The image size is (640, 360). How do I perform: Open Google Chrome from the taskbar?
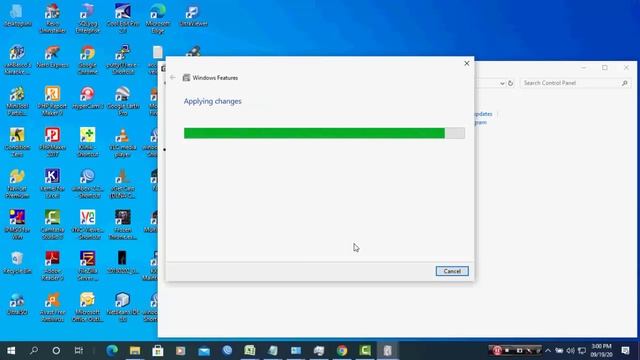[342, 350]
